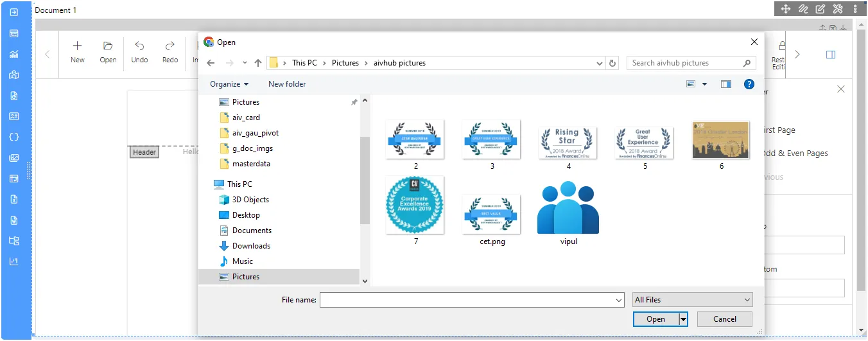Select the vipul people icon image

point(568,207)
